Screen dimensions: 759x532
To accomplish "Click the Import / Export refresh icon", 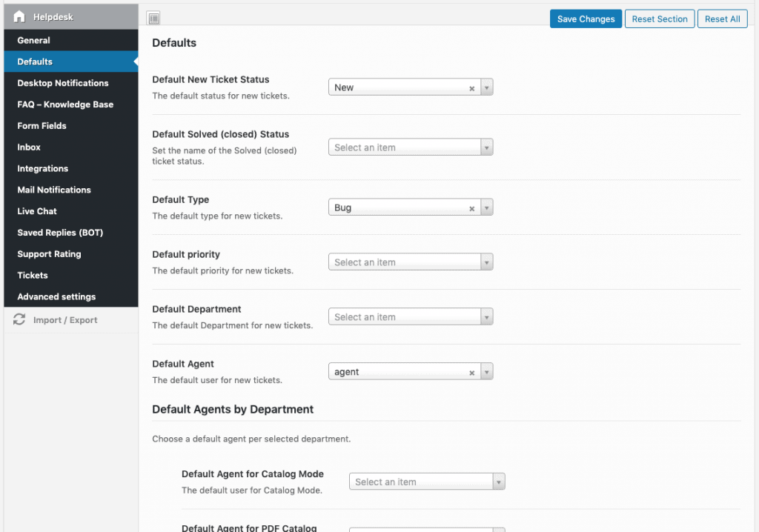I will coord(19,320).
